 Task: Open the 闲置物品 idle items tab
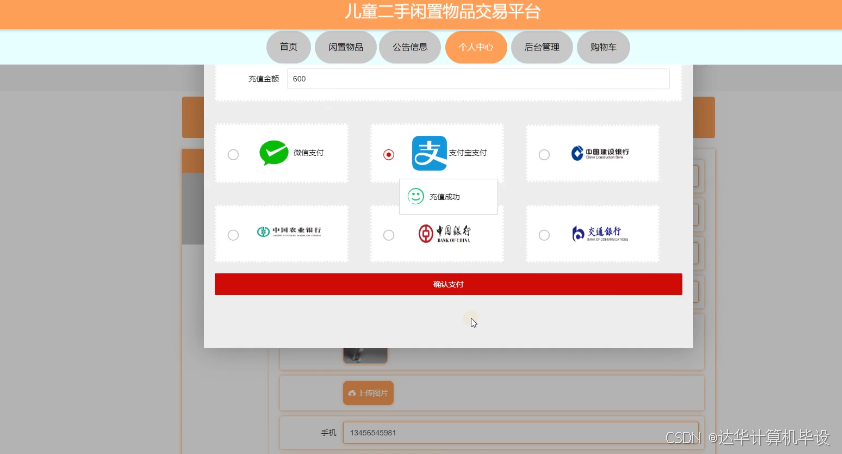pyautogui.click(x=346, y=47)
